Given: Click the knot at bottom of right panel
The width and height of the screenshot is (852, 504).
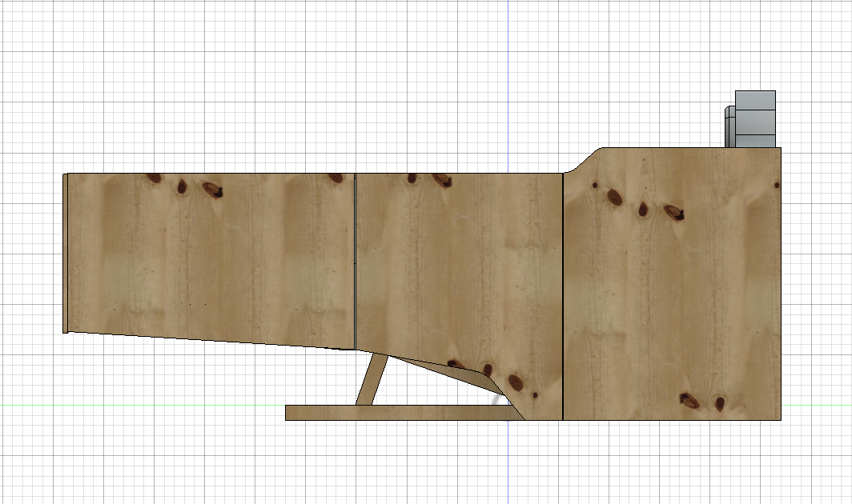Looking at the screenshot, I should tap(690, 402).
